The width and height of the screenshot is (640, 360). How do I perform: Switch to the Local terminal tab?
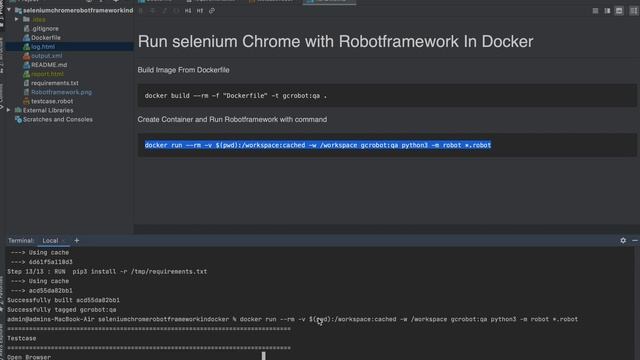[x=50, y=240]
